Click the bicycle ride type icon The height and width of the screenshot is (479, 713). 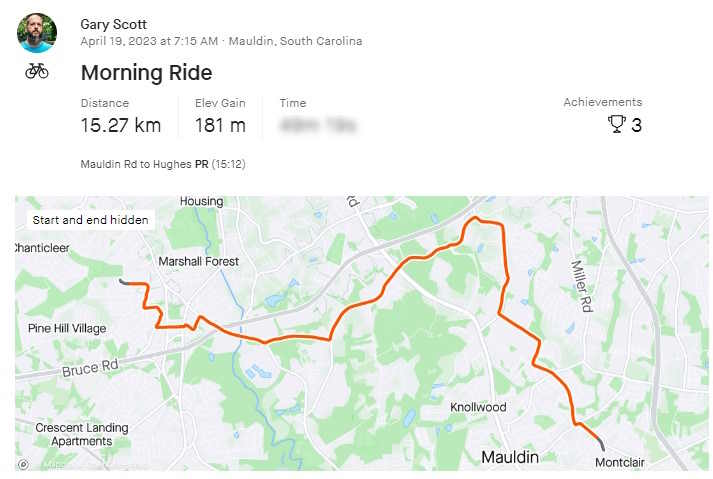(37, 71)
